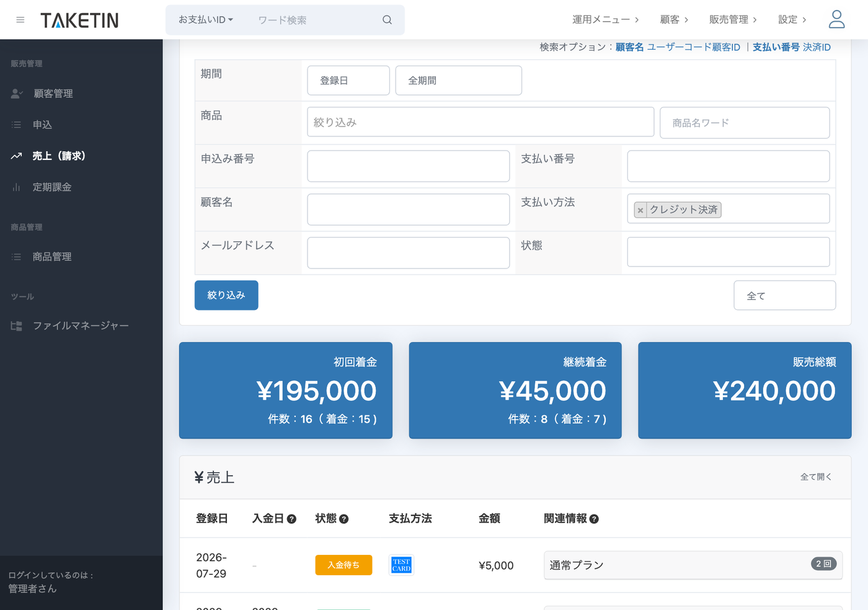
Task: Click the help icon beside 入金日
Action: [291, 519]
